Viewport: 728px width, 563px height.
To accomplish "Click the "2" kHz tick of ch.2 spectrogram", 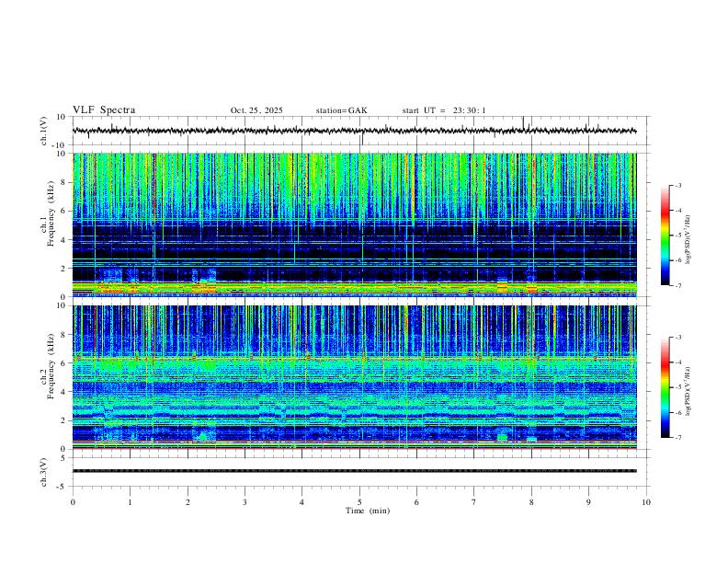I will pos(63,420).
